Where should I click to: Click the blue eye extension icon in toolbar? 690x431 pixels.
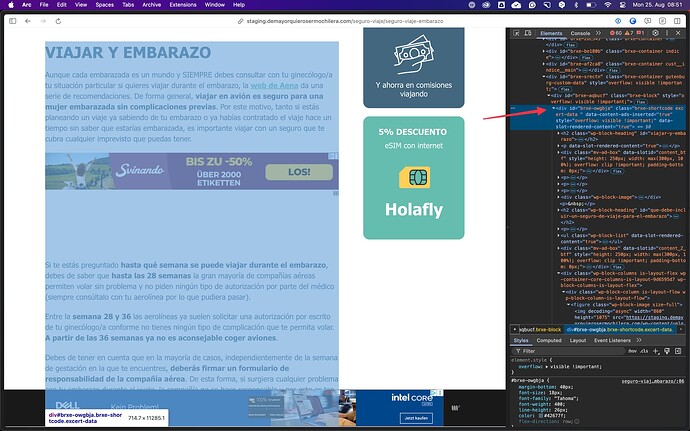(x=618, y=21)
